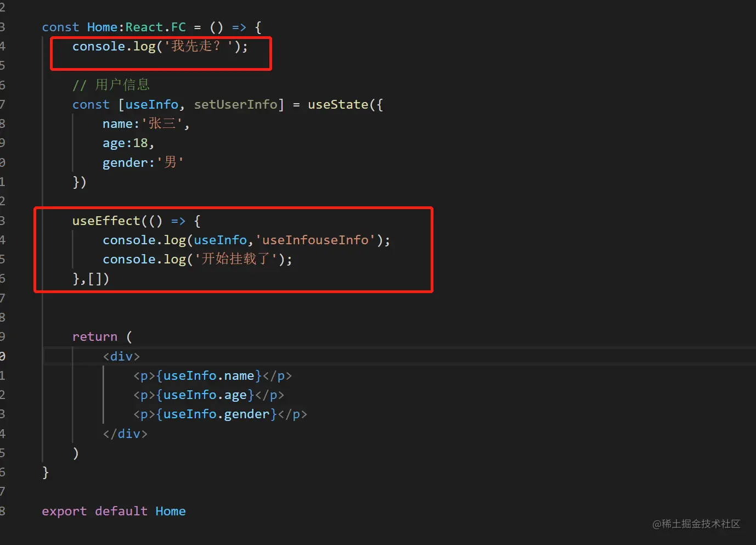The width and height of the screenshot is (756, 545).
Task: Click the opening <div> tag
Action: click(x=121, y=356)
